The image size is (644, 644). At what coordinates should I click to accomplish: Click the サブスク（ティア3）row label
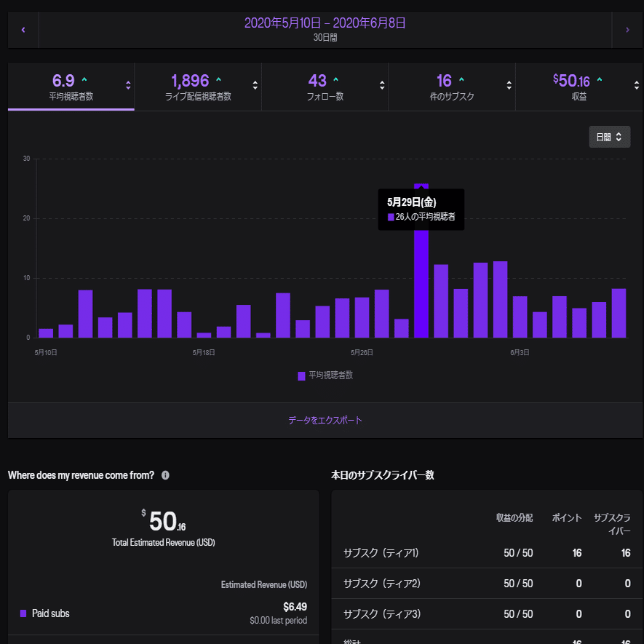382,613
